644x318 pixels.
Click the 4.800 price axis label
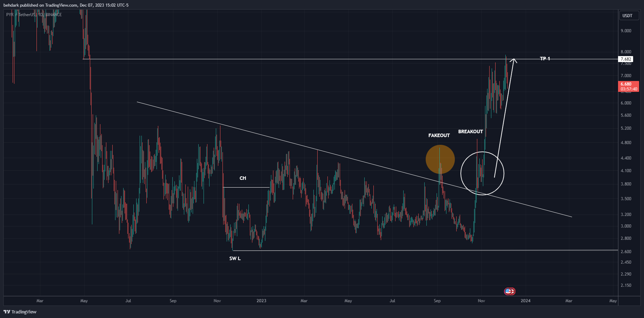click(x=626, y=143)
